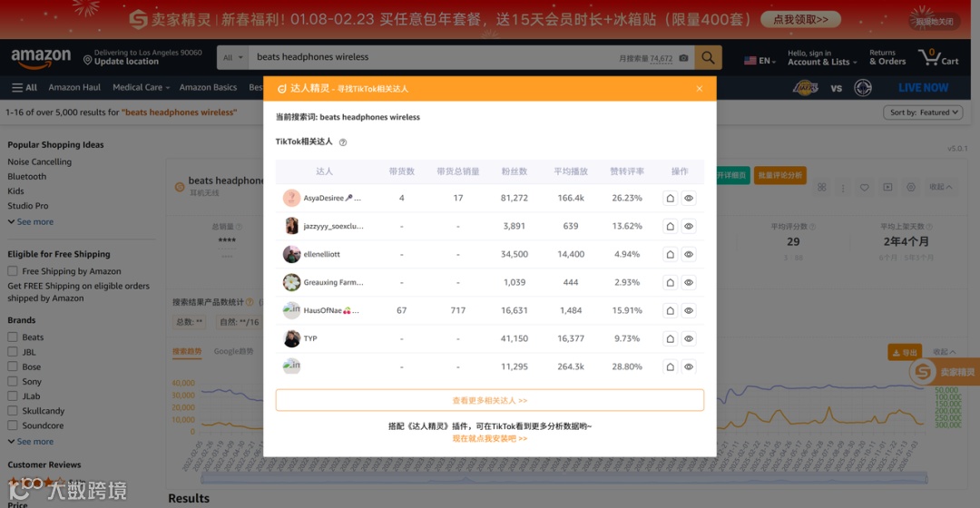Click the 点我领取 banner button
This screenshot has height=508, width=980.
800,19
